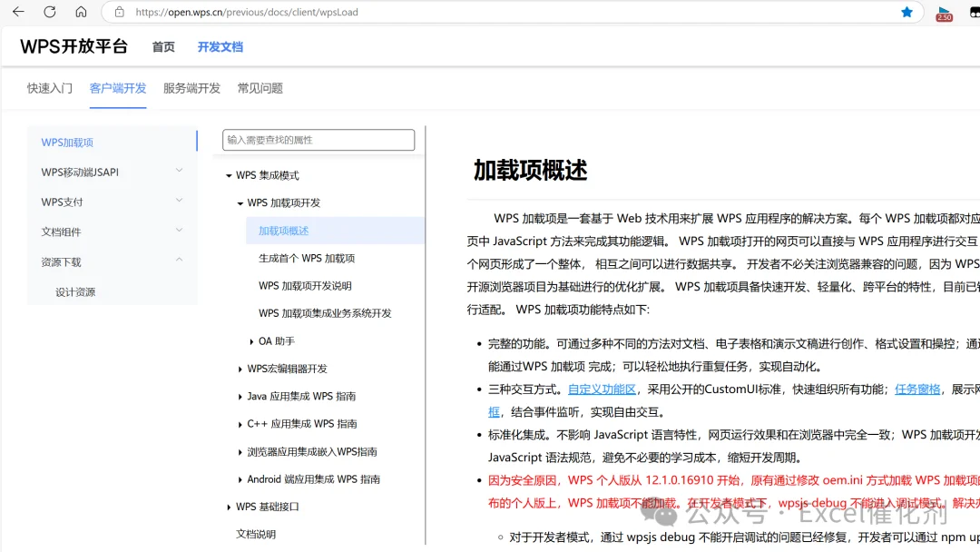980x552 pixels.
Task: Open 设计资源 under 资源下载
Action: pyautogui.click(x=75, y=292)
